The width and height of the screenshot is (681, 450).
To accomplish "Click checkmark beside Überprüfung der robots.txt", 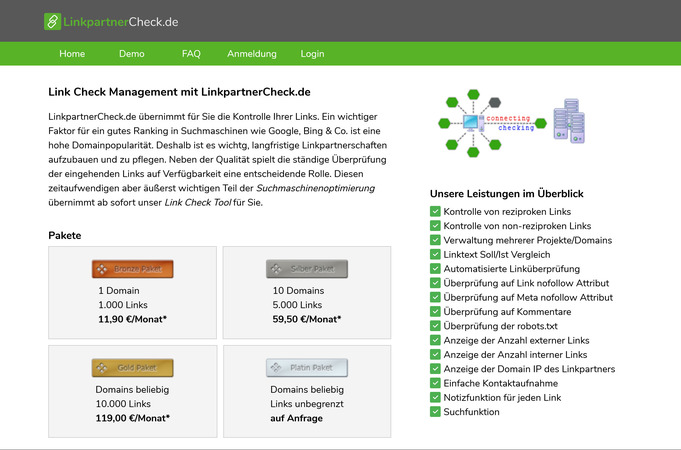I will tap(435, 326).
